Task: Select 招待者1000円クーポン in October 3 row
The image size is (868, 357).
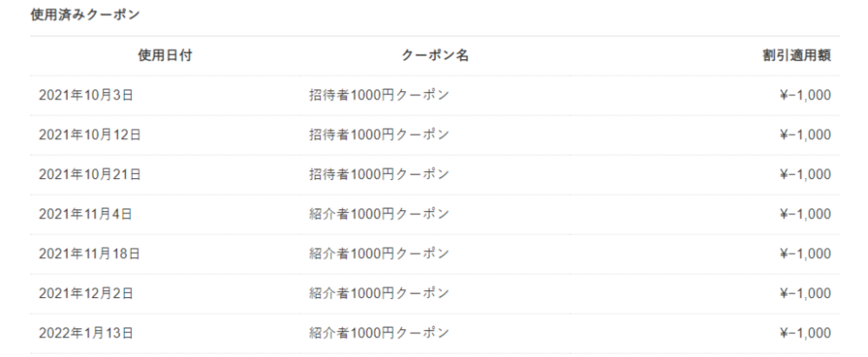Action: (378, 96)
